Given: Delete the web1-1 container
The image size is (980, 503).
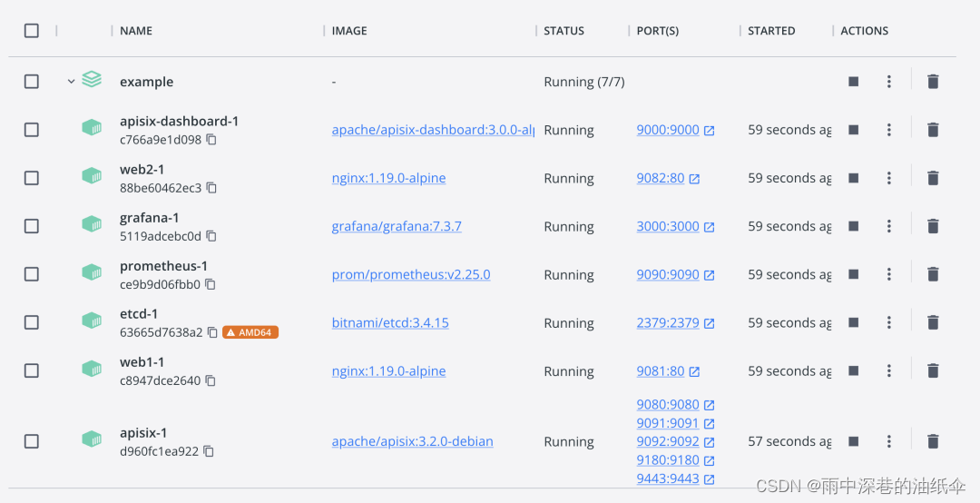Looking at the screenshot, I should coord(933,370).
